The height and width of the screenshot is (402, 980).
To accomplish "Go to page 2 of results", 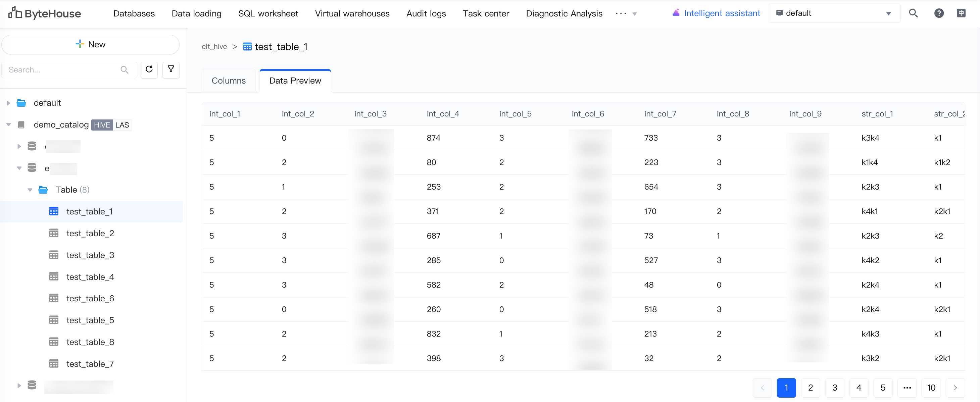I will [x=810, y=388].
